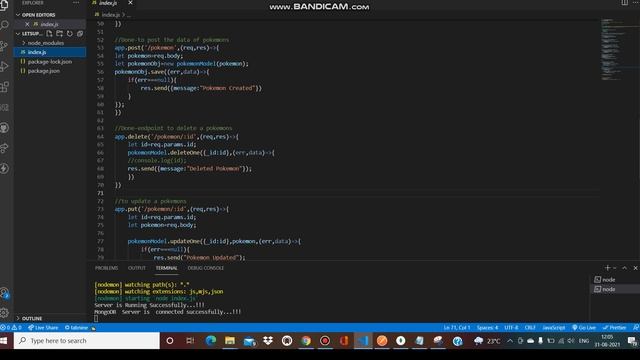Open the Windows Start menu
The image size is (640, 360).
(5, 340)
